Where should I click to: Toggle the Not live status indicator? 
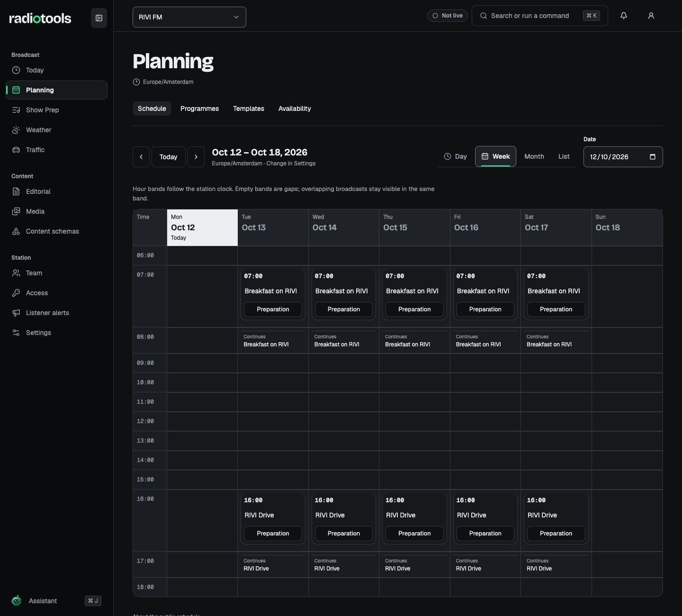pyautogui.click(x=448, y=16)
